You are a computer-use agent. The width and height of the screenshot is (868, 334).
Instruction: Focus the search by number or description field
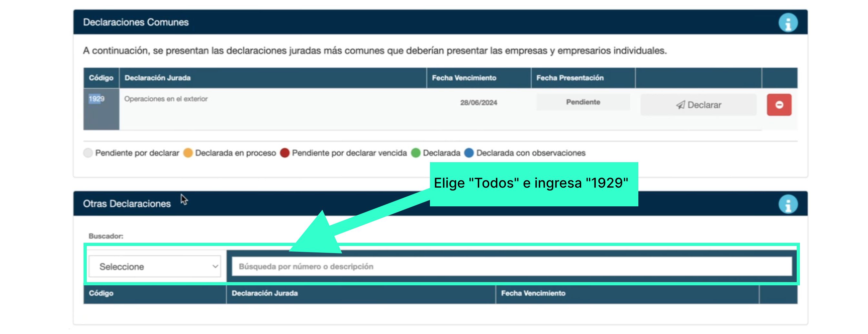point(512,267)
